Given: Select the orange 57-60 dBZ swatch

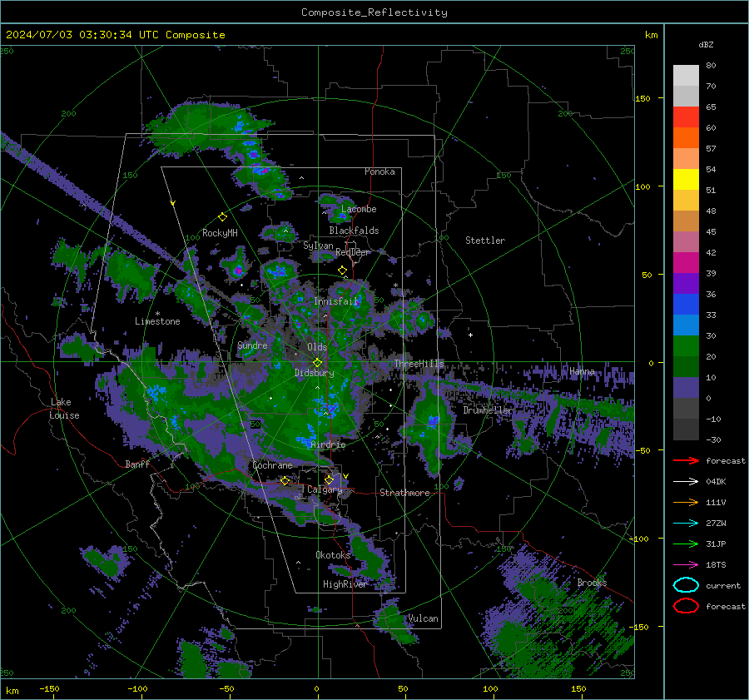Looking at the screenshot, I should pyautogui.click(x=686, y=138).
